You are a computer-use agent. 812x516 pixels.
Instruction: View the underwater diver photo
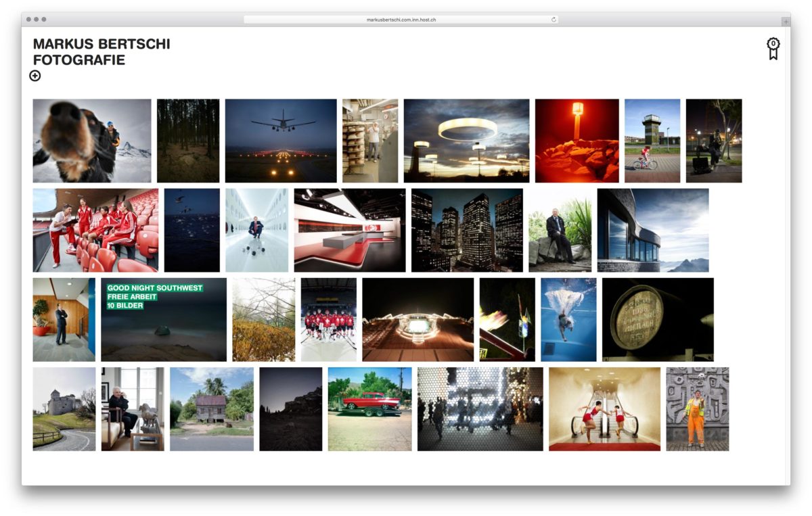coord(568,319)
